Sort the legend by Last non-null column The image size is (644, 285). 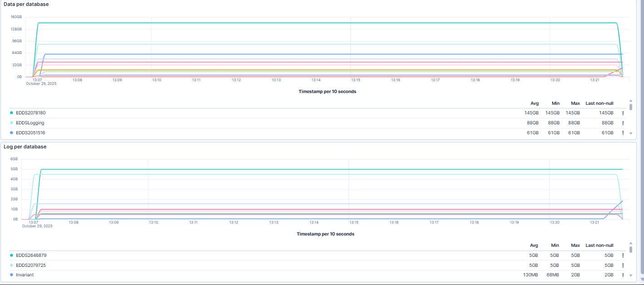(x=599, y=103)
